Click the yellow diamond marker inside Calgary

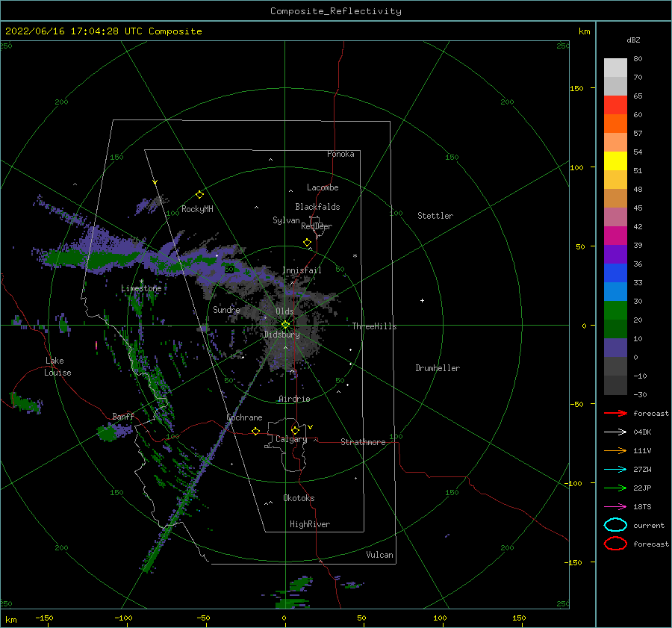[x=295, y=430]
